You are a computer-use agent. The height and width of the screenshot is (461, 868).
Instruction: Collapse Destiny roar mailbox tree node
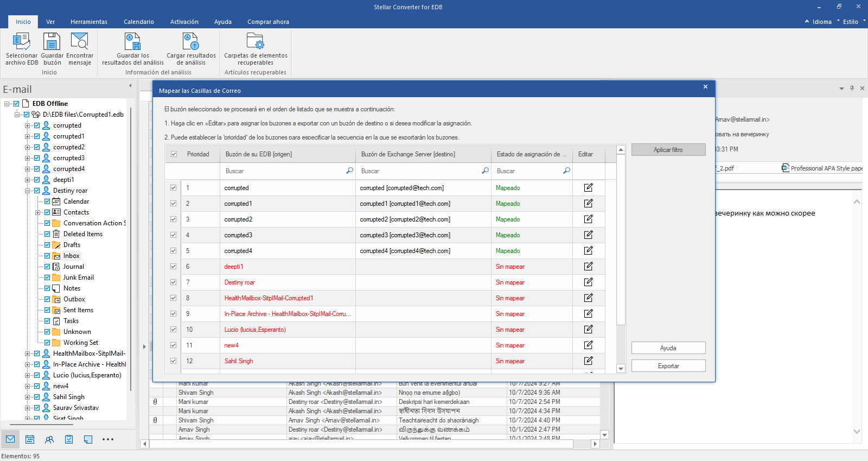27,191
